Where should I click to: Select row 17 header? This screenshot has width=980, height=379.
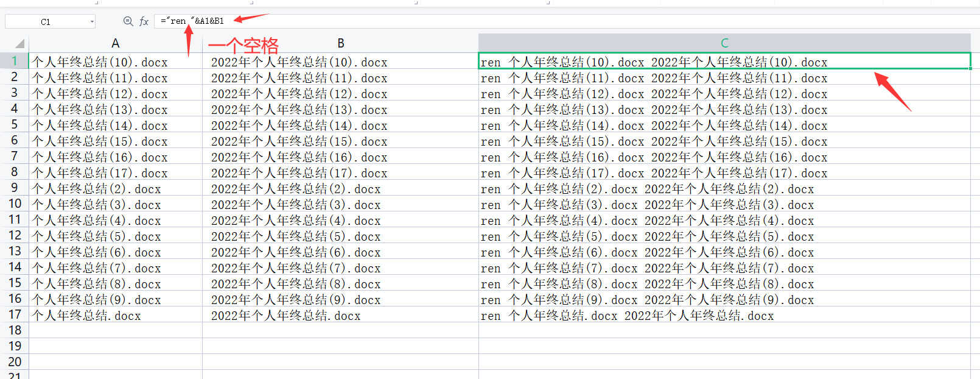point(14,314)
